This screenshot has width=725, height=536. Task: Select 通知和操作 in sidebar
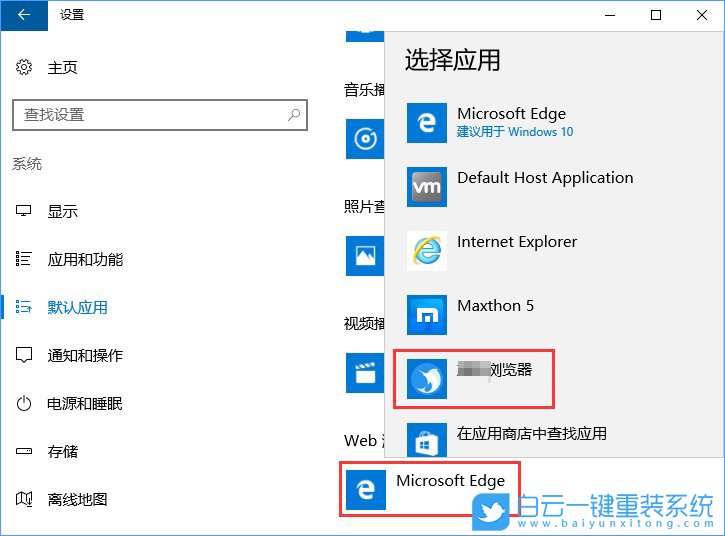(x=85, y=355)
